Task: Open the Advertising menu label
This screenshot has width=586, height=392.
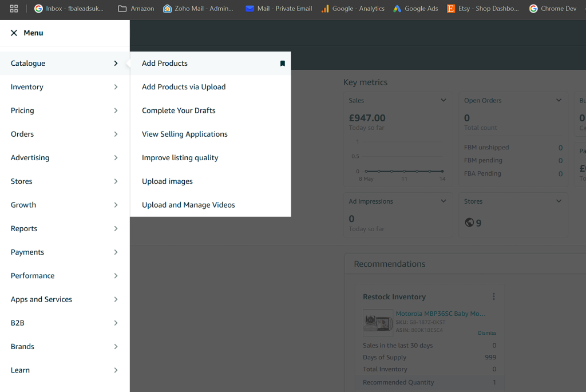Action: tap(30, 158)
